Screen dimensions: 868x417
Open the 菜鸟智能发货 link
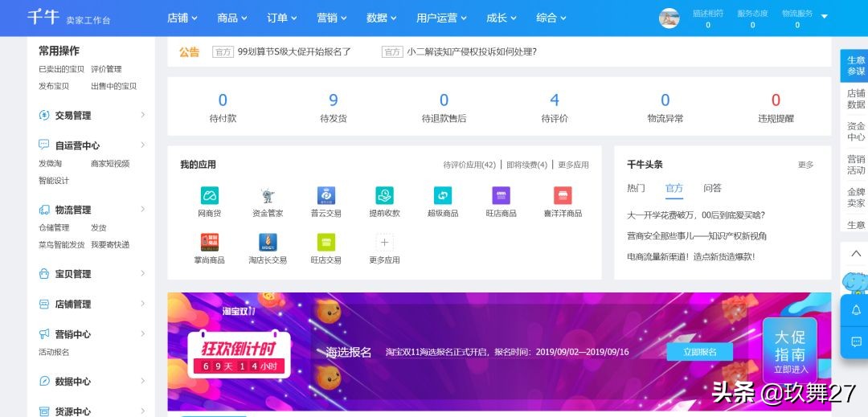[x=61, y=244]
